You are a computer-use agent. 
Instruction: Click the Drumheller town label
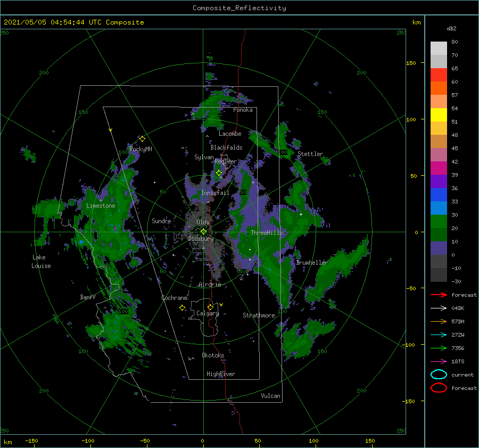click(312, 263)
